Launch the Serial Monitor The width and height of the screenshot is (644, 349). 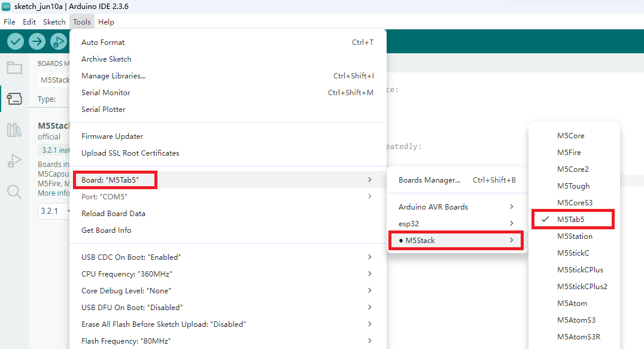[228, 93]
